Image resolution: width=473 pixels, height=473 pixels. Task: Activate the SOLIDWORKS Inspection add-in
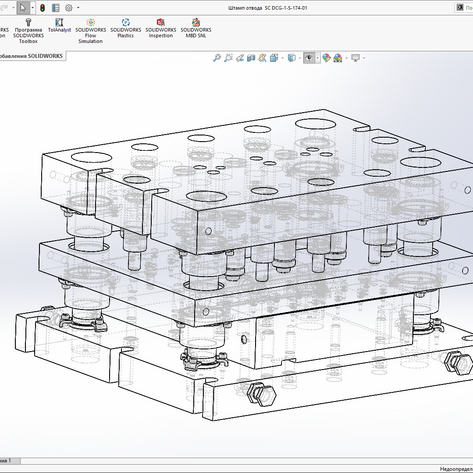coord(161,28)
